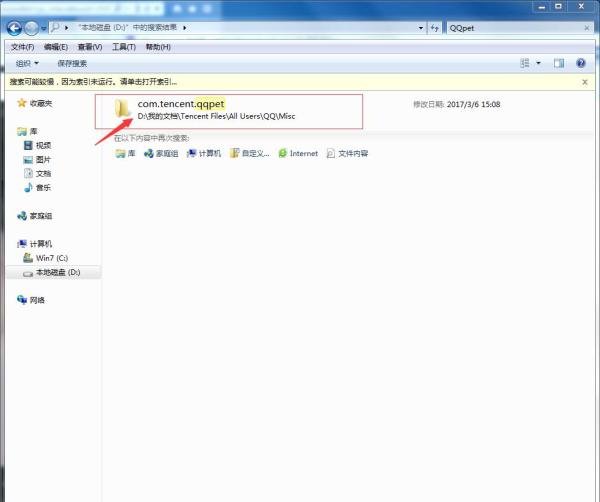Search again in 自定义 location

coord(249,153)
